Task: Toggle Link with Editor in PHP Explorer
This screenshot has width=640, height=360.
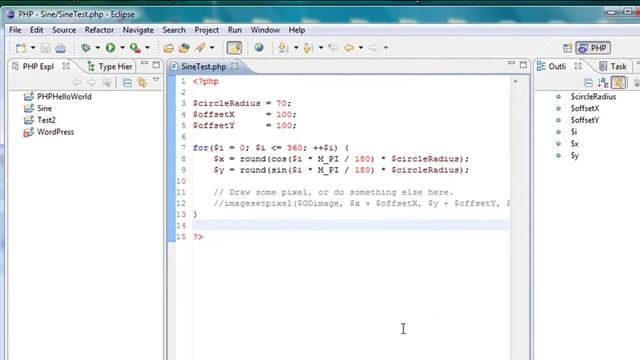Action: coord(142,83)
